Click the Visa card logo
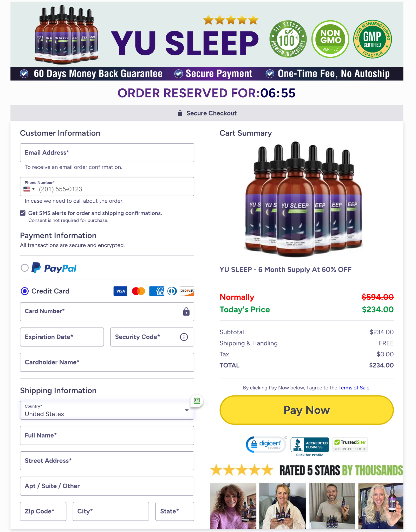Image resolution: width=416 pixels, height=532 pixels. 120,291
